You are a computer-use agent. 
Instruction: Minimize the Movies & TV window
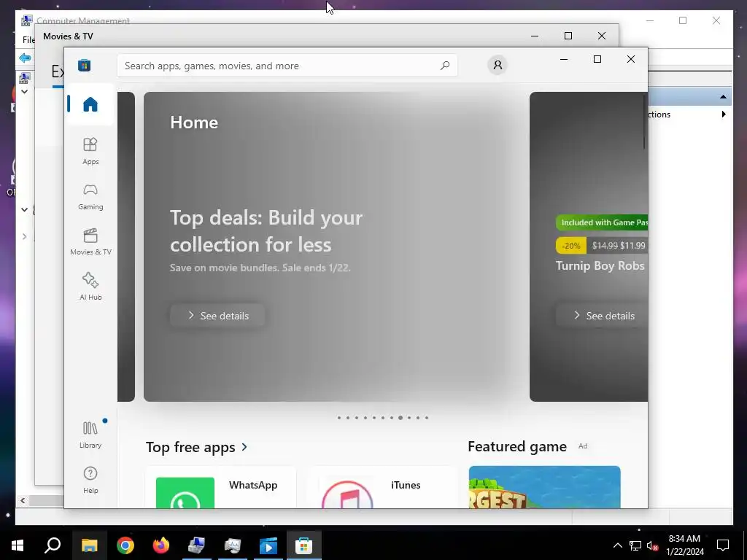(x=535, y=36)
